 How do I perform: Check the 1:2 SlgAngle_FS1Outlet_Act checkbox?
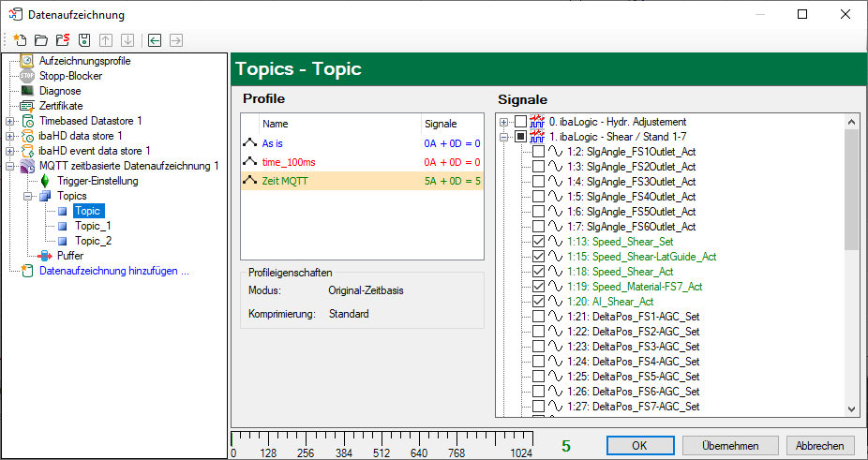(538, 152)
